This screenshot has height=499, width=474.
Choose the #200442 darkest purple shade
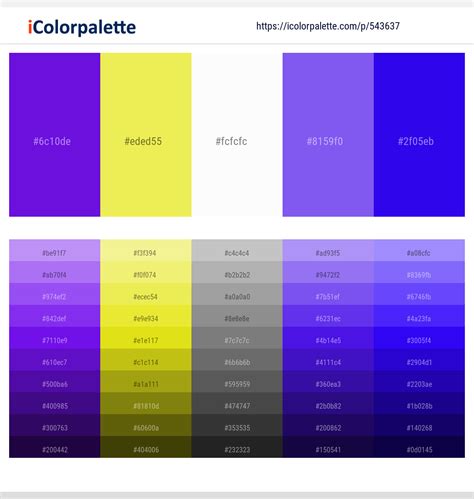(x=55, y=447)
